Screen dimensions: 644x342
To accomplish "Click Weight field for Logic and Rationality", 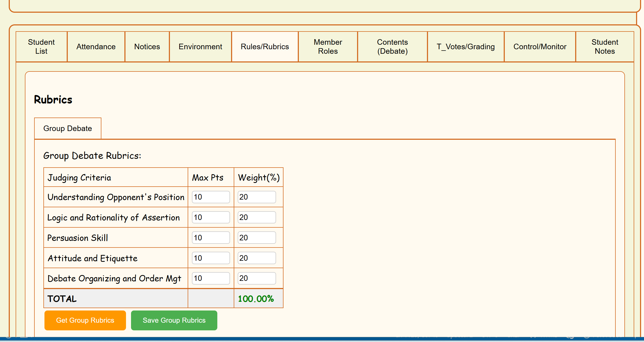I will (256, 217).
